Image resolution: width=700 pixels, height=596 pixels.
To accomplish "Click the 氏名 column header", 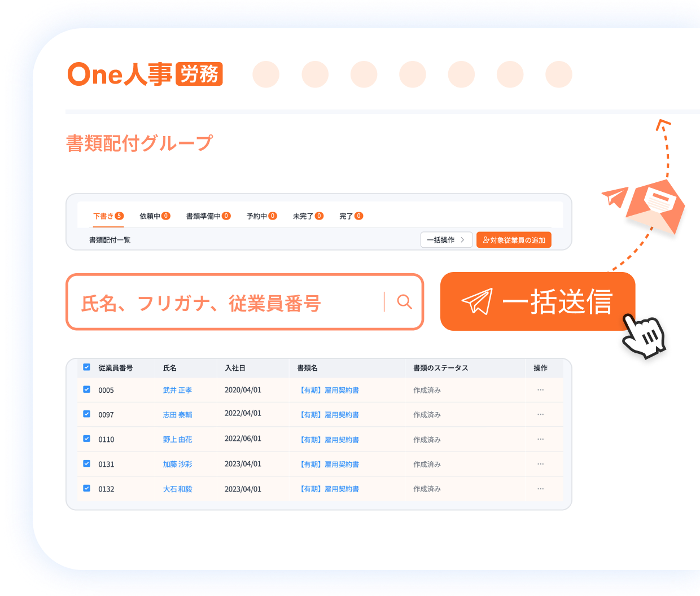I will click(x=170, y=368).
